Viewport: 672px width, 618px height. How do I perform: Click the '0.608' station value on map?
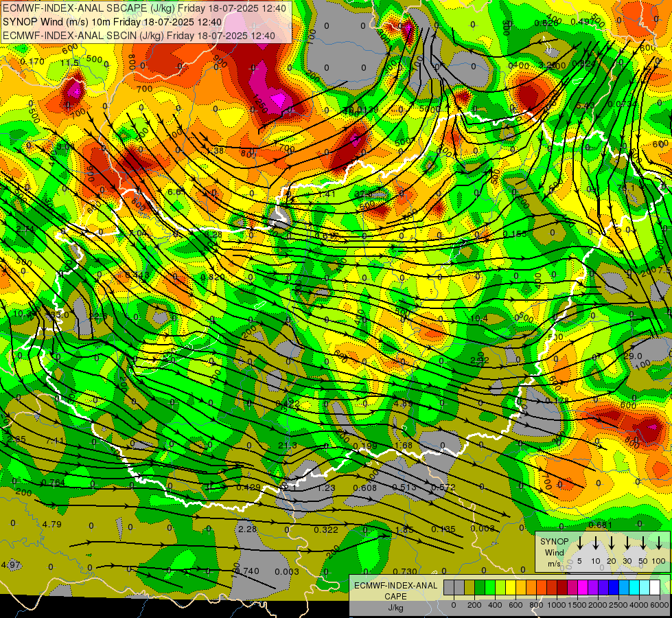[x=364, y=488]
